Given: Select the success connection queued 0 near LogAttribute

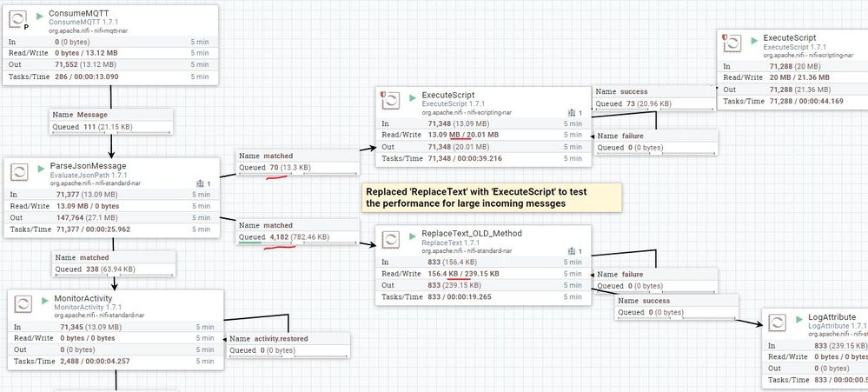Looking at the screenshot, I should pyautogui.click(x=677, y=306).
